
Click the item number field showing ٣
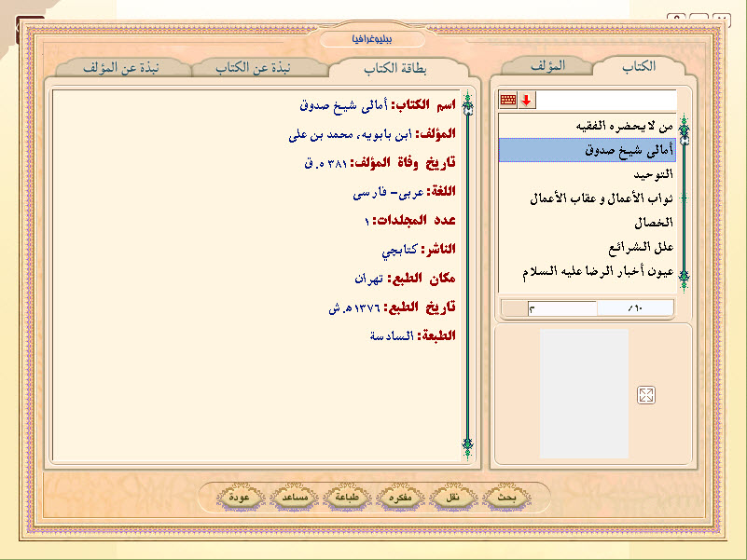click(562, 308)
